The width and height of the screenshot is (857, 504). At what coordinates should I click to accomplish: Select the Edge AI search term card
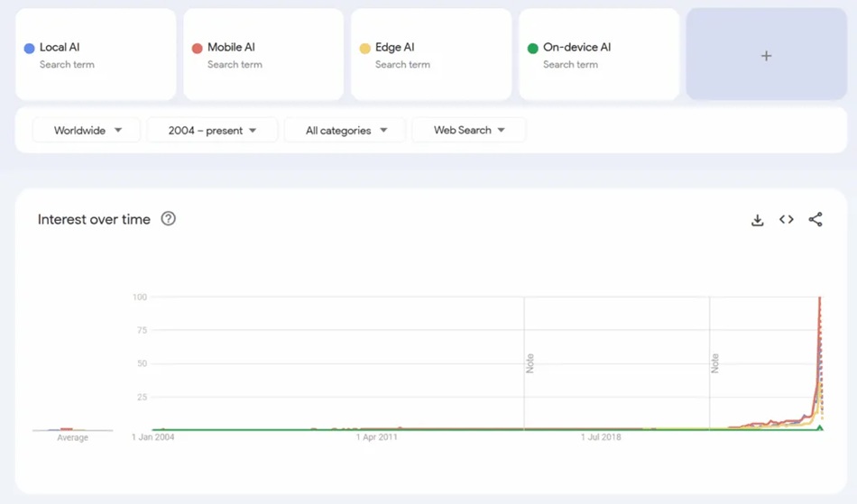click(x=431, y=55)
